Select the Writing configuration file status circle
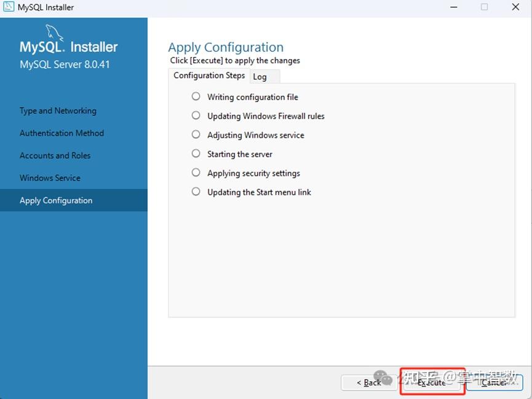Viewport: 532px width, 399px height. (196, 97)
